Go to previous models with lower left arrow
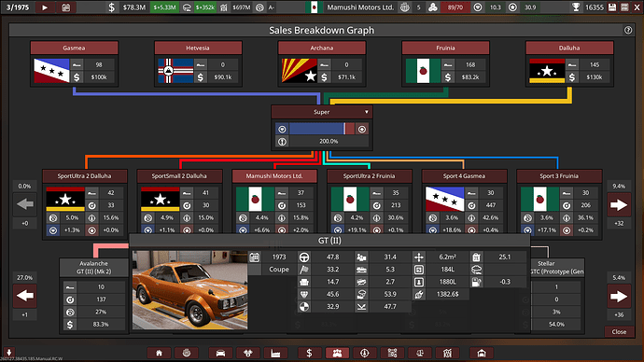Screen dimensions: 644x362 [25, 296]
